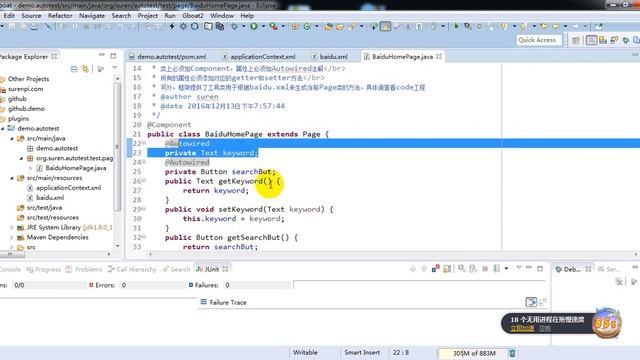
Task: Switch to the Problems view tab
Action: coord(84,269)
